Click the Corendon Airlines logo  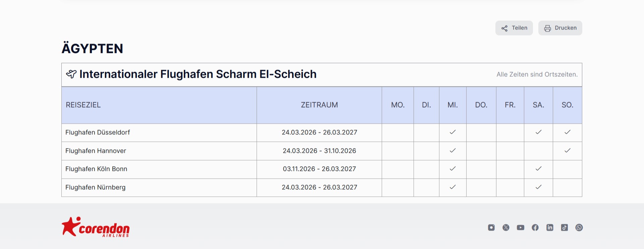96,227
